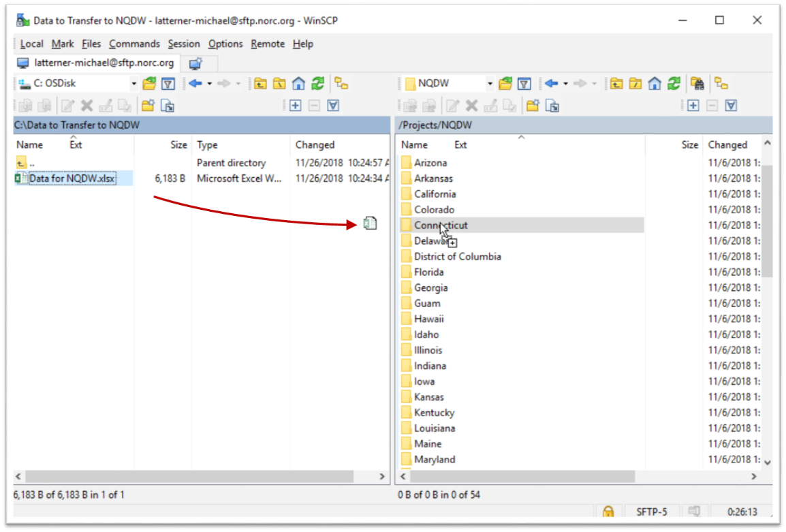This screenshot has width=786, height=532.
Task: Open the Session menu
Action: (x=184, y=44)
